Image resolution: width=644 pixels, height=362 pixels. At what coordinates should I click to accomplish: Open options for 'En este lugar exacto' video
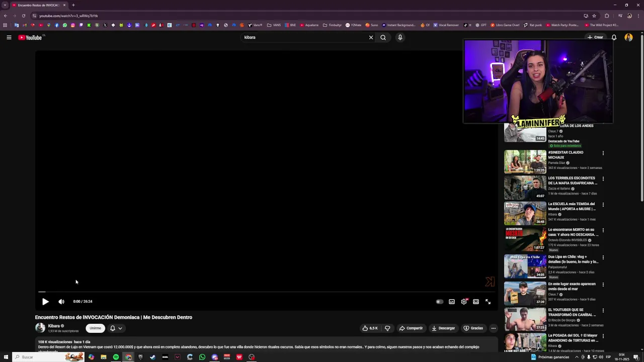[x=603, y=285]
